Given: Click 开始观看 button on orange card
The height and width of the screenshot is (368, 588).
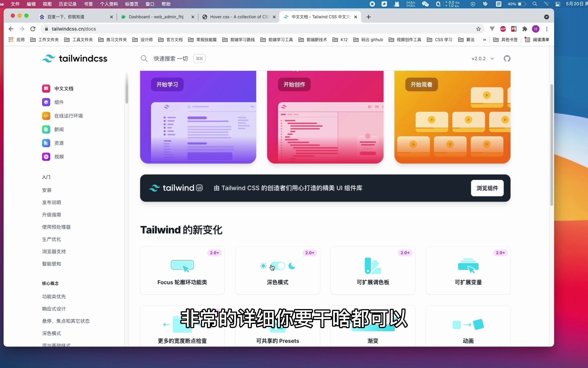Looking at the screenshot, I should (x=421, y=84).
